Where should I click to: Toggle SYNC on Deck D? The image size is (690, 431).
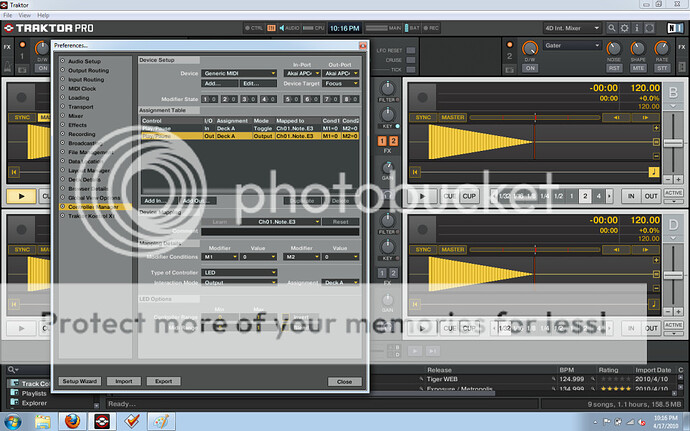click(x=423, y=250)
